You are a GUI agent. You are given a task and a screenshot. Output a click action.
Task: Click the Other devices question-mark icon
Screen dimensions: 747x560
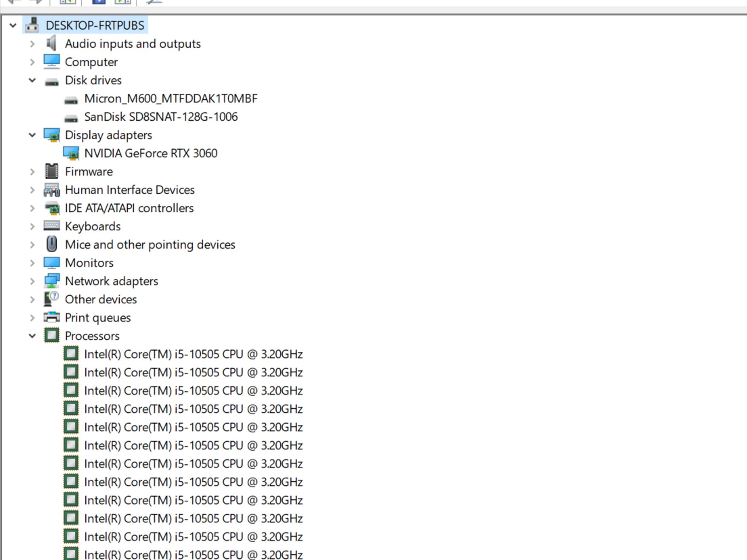click(x=51, y=299)
